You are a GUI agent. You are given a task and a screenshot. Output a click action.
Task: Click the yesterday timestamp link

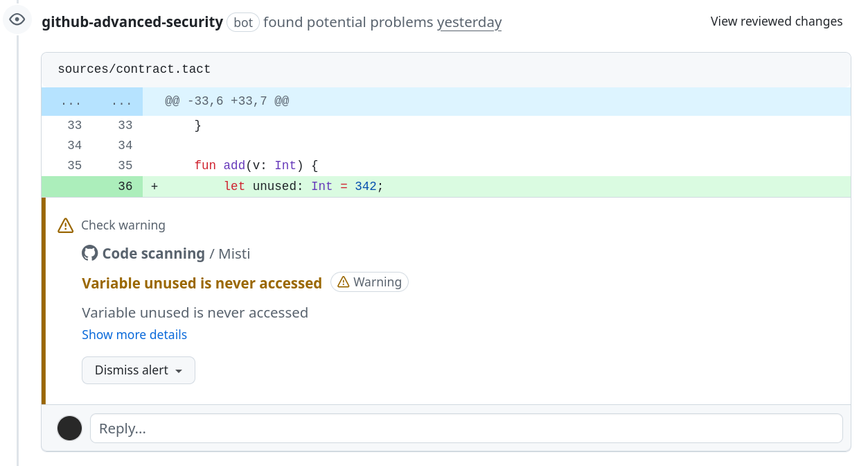tap(469, 22)
